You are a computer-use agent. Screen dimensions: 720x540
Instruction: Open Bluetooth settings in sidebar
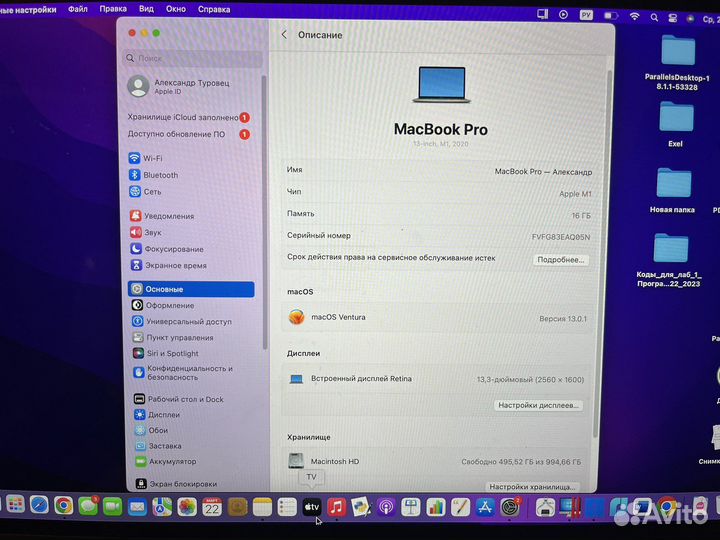pos(153,175)
